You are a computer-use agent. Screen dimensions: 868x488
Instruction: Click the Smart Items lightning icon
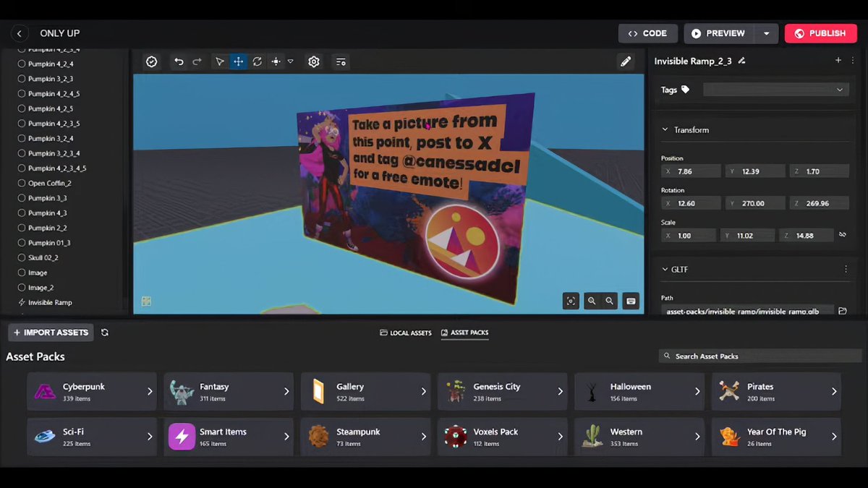pos(182,437)
